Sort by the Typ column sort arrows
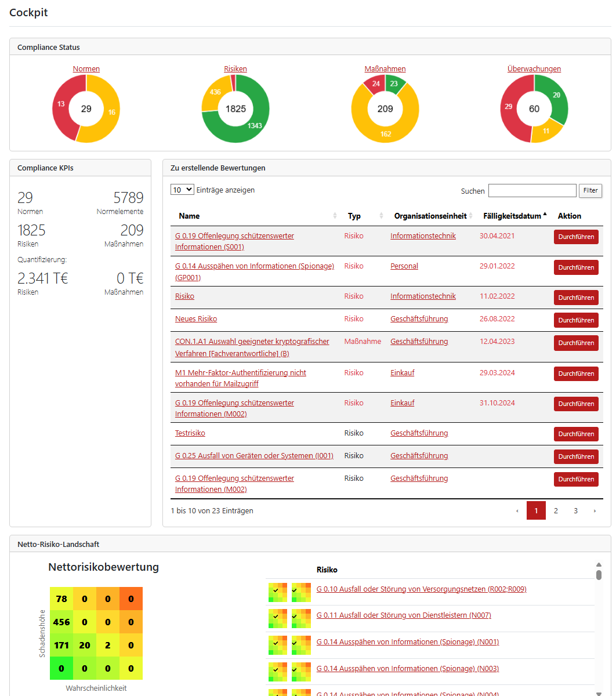616x696 pixels. (x=381, y=216)
